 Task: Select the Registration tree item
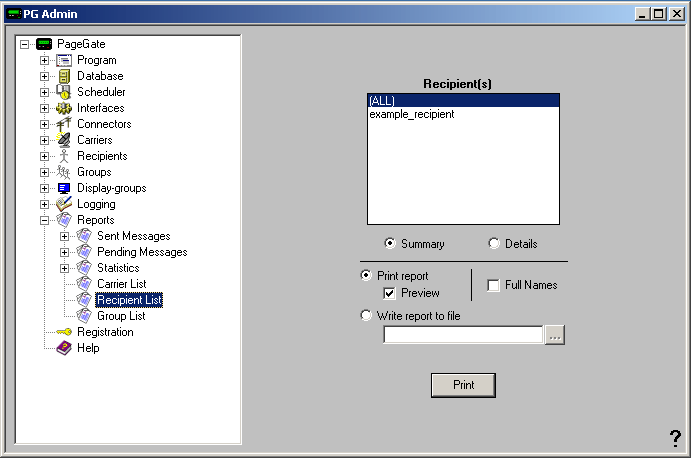pyautogui.click(x=105, y=332)
